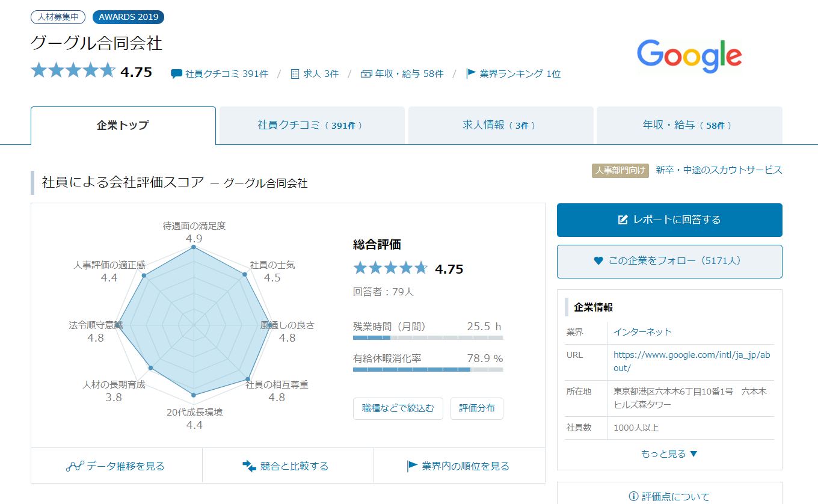
Task: Click the speech bubble icon beside 社員クチコミ
Action: tap(176, 74)
